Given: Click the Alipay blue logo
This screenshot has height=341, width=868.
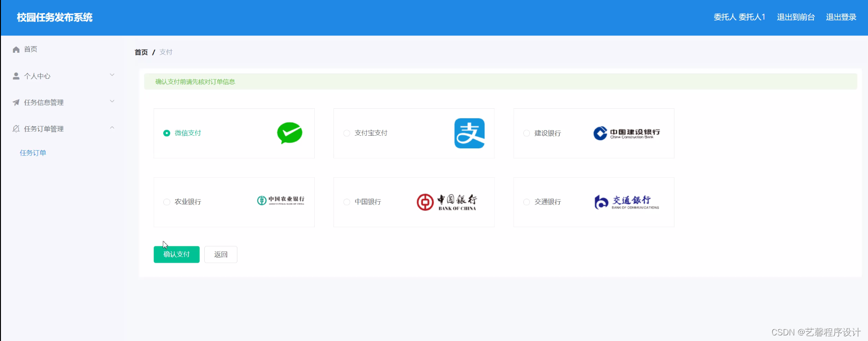Looking at the screenshot, I should (469, 133).
